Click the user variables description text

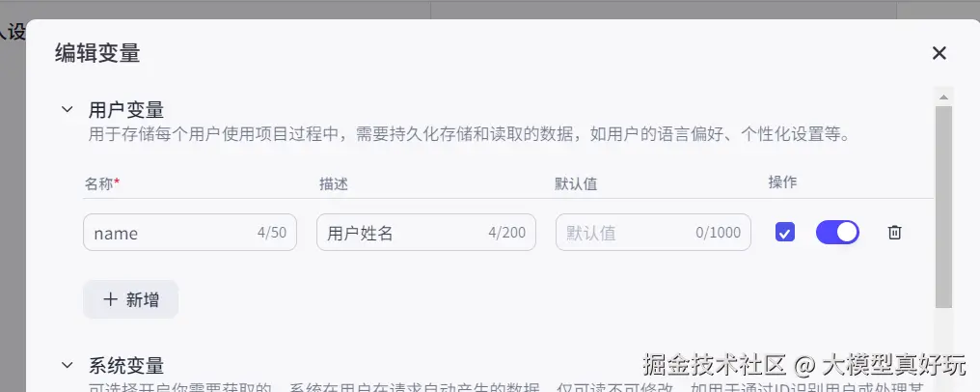point(470,134)
